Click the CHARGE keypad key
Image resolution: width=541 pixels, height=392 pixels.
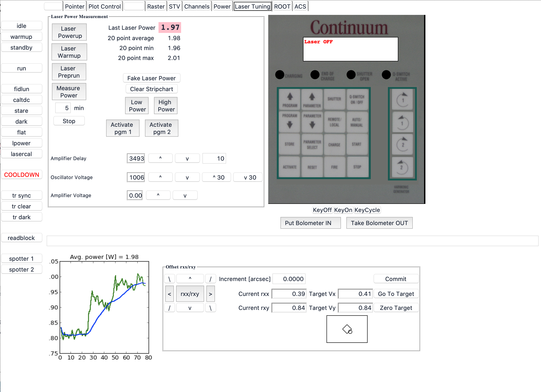[x=334, y=144]
